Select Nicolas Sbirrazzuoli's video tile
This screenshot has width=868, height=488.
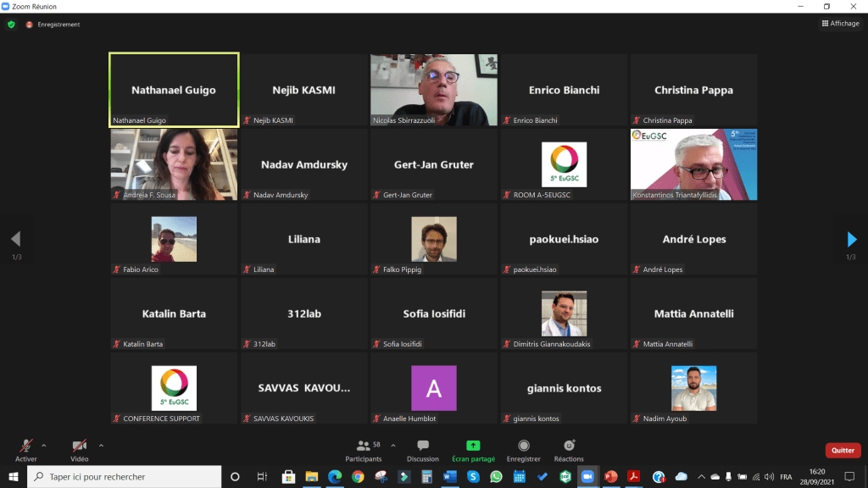click(434, 90)
